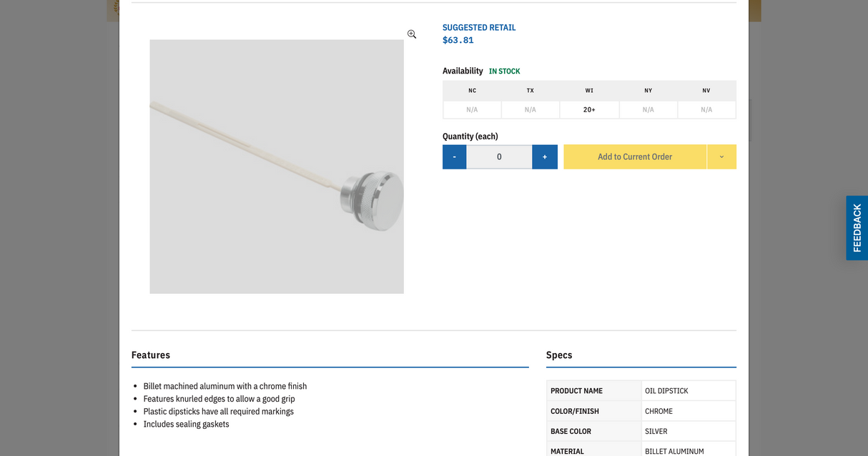
Task: Click the Specs section heading
Action: click(x=559, y=355)
